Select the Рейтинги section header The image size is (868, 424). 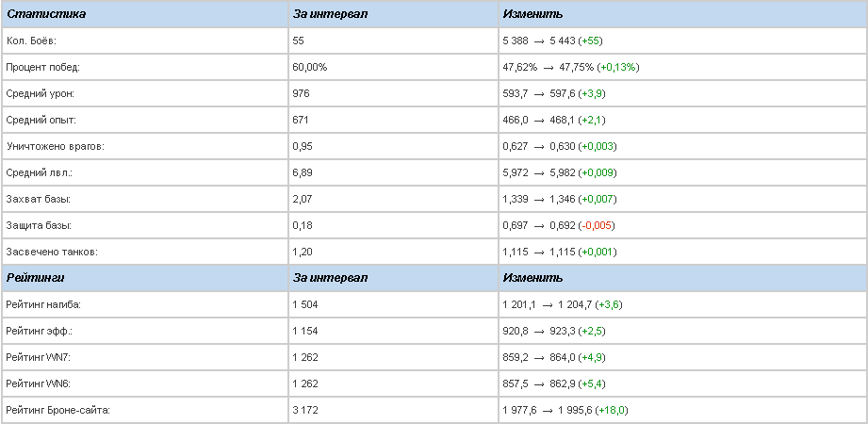pyautogui.click(x=35, y=278)
